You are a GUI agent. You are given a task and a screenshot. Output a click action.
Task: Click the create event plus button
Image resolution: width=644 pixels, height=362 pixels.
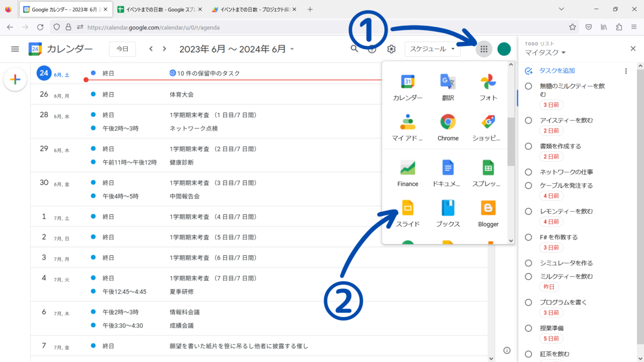coord(15,79)
